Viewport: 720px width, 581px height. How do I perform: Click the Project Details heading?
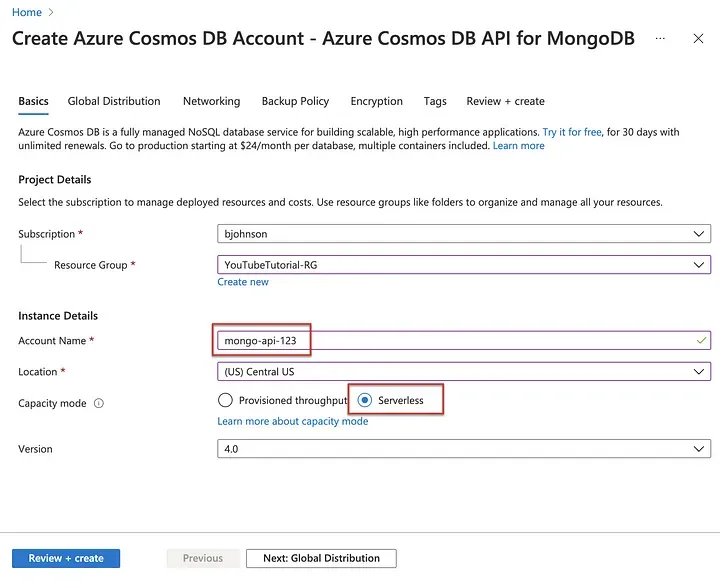point(55,180)
